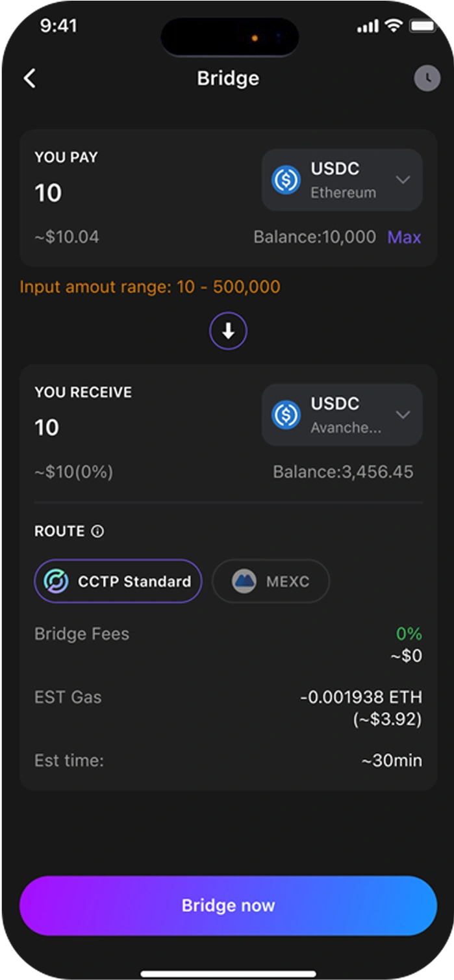This screenshot has height=980, width=454.
Task: Expand the USDC Ethereum token chevron
Action: [403, 179]
